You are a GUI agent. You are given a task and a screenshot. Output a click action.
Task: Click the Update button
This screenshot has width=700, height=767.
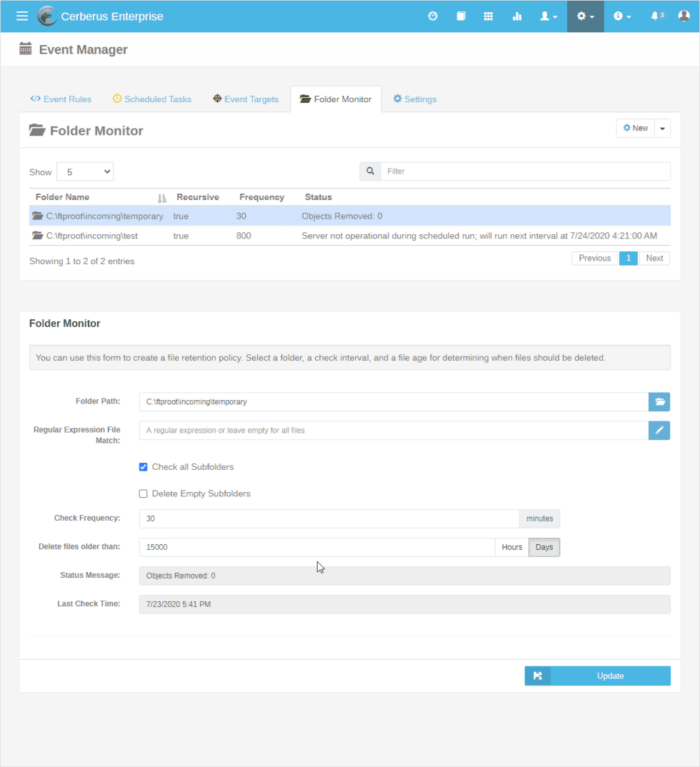pyautogui.click(x=610, y=675)
